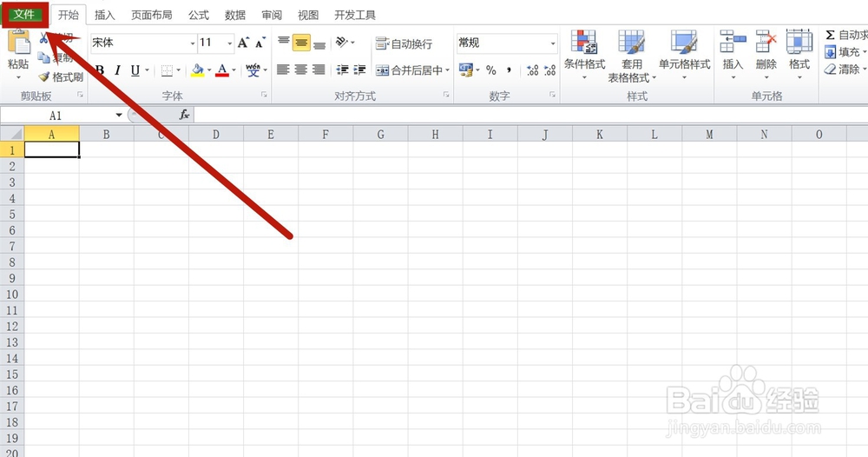Align cell text right
Image resolution: width=868 pixels, height=457 pixels.
(319, 70)
